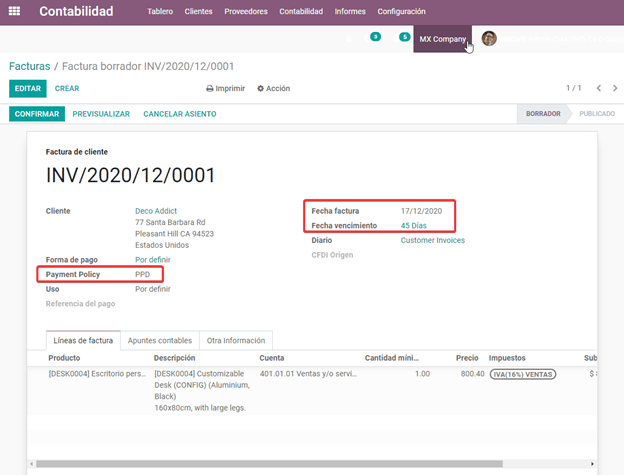Screen dimensions: 624x475
Task: Click the first teal notification badge
Action: pos(375,37)
